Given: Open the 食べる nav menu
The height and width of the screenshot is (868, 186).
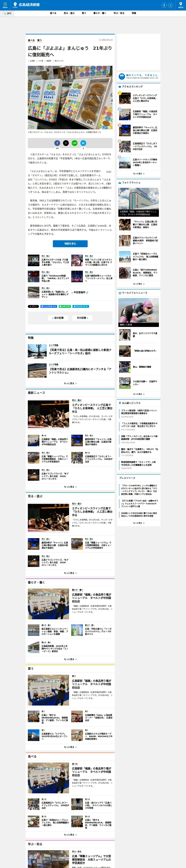Looking at the screenshot, I should (53, 13).
